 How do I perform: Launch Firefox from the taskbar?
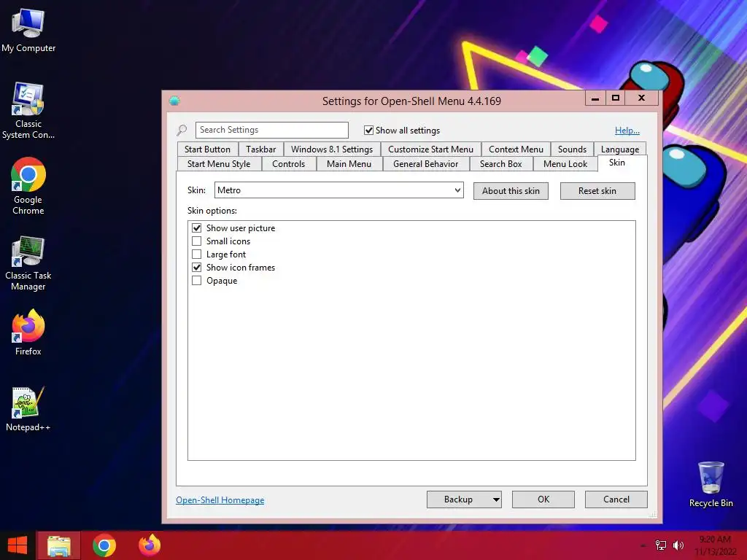[x=150, y=545]
